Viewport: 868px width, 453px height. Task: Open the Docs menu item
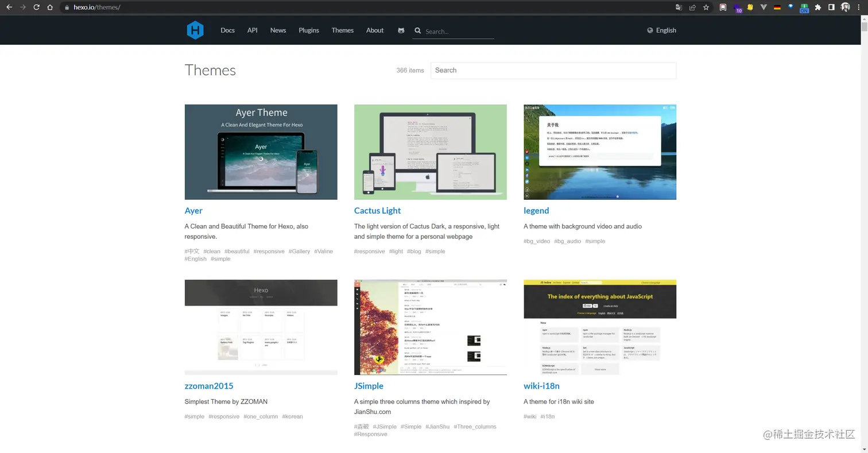(x=227, y=30)
